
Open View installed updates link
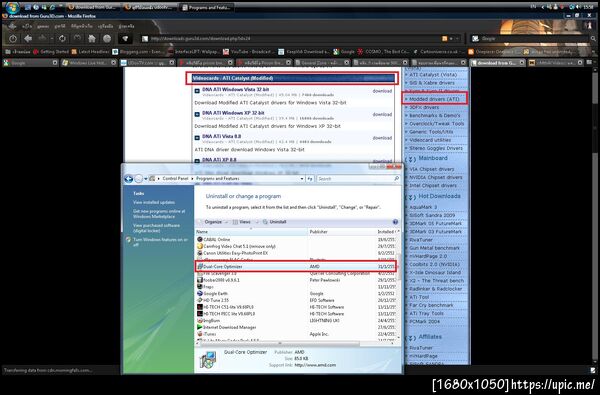[x=154, y=202]
